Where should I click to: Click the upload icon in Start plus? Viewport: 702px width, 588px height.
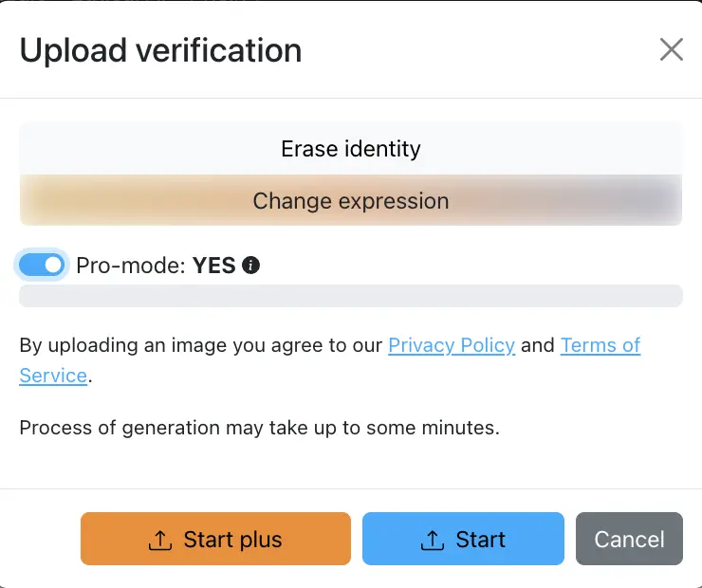coord(160,540)
